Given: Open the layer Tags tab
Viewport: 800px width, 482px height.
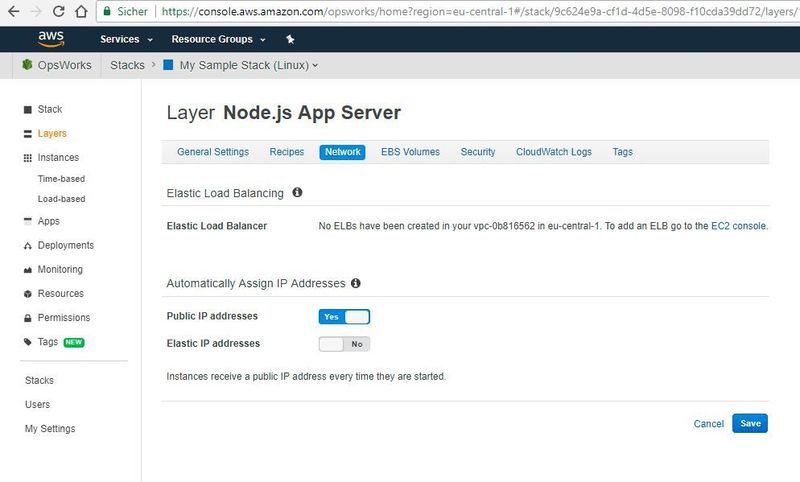Looking at the screenshot, I should click(622, 152).
